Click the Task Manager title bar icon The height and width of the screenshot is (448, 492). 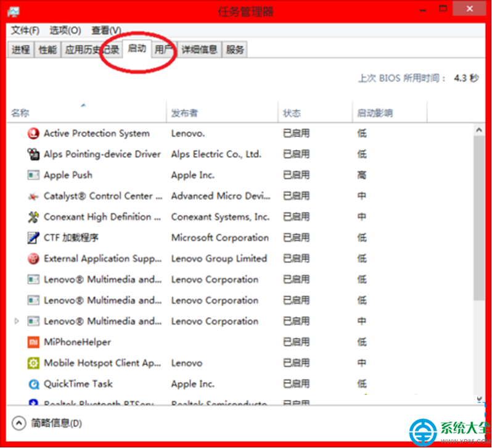tap(14, 12)
